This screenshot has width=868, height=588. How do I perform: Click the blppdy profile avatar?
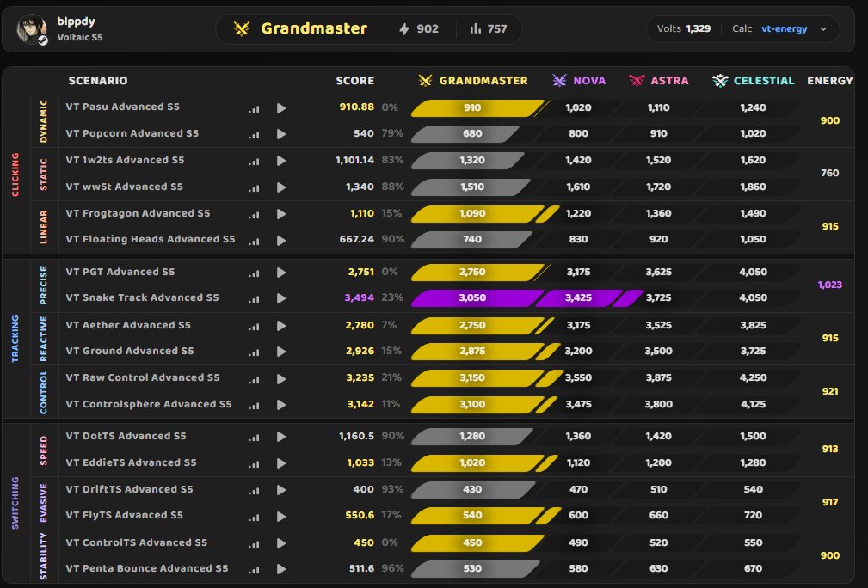32,29
